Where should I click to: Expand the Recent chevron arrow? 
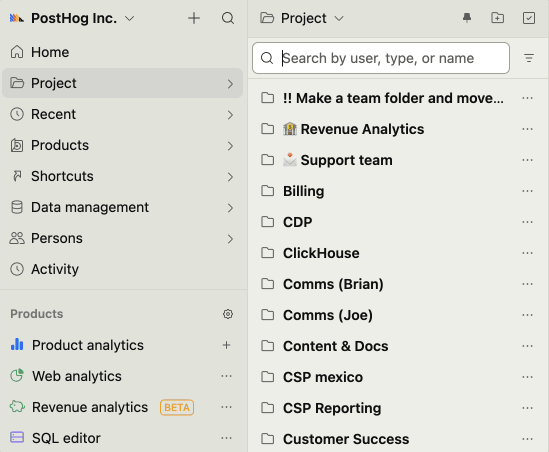click(x=230, y=115)
